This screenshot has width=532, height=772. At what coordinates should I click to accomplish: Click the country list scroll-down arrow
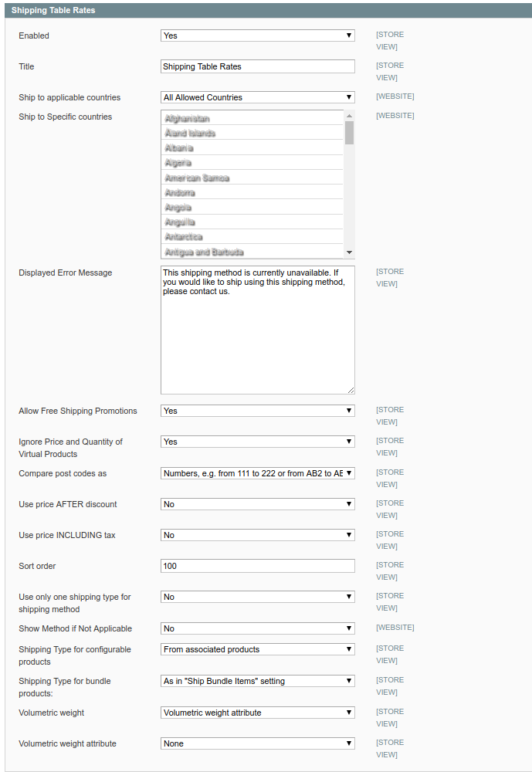(x=349, y=252)
